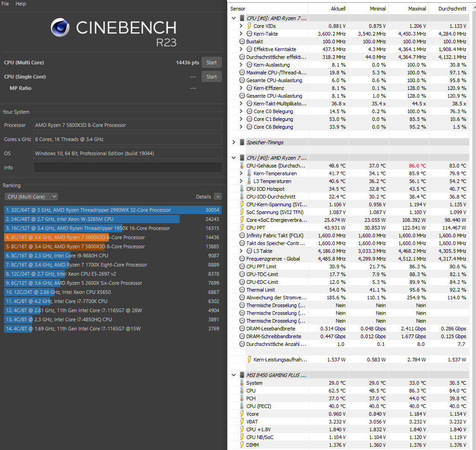Select the DRAM-Schreibbandbreite sensor row
The width and height of the screenshot is (476, 450).
tap(349, 336)
